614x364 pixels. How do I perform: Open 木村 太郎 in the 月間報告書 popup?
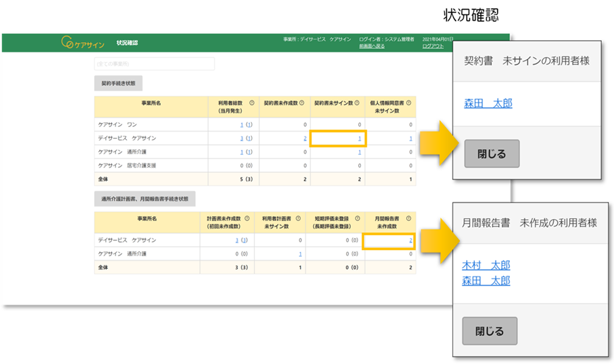(x=486, y=265)
